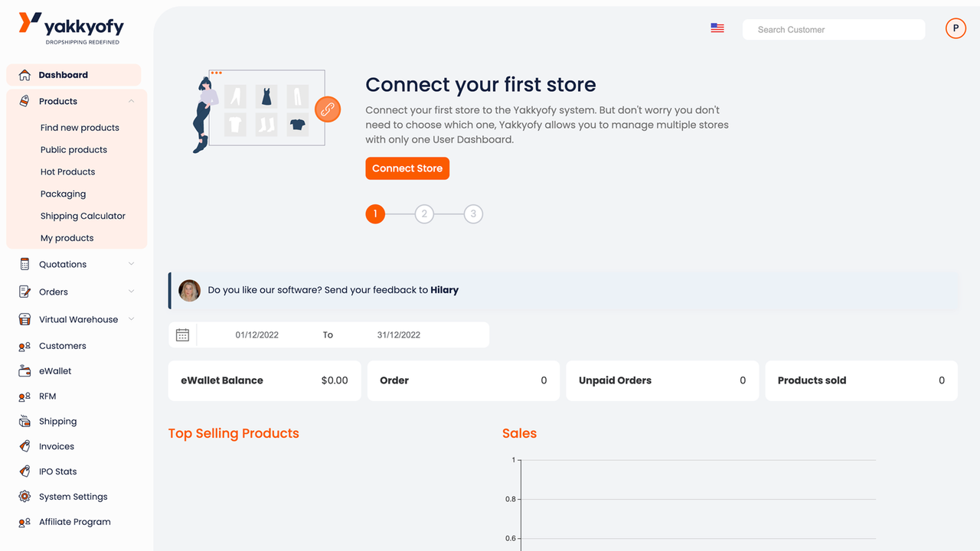The height and width of the screenshot is (551, 980).
Task: Click the Connect your first store heading
Action: (x=481, y=85)
